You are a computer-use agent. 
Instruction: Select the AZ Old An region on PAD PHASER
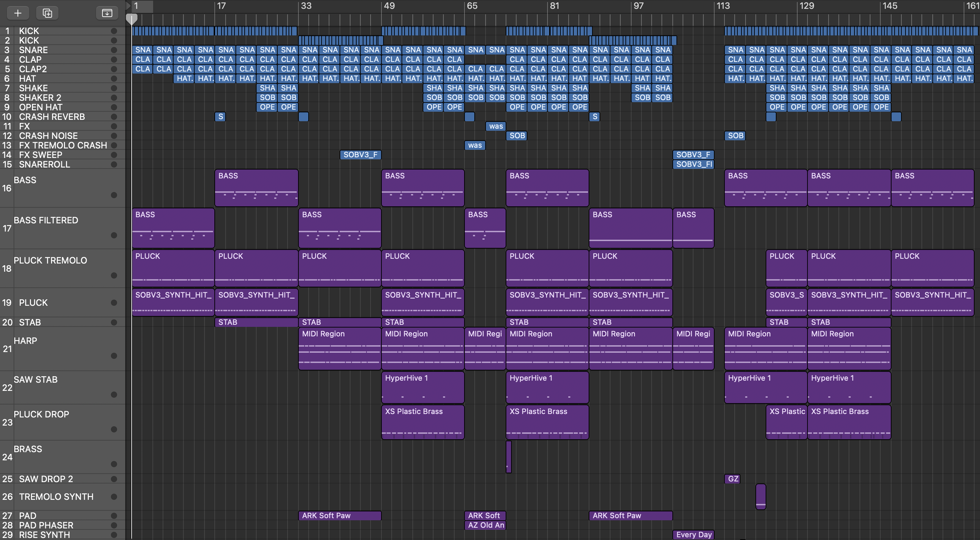click(x=485, y=525)
